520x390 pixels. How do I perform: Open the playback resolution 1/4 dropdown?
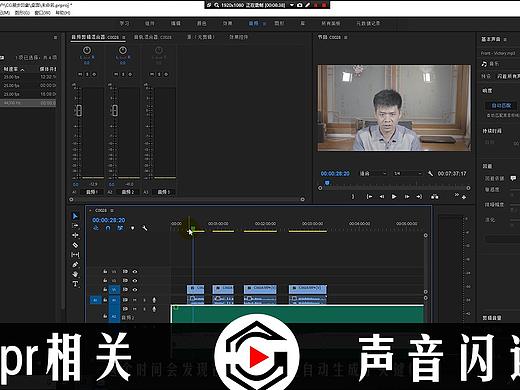(x=408, y=173)
